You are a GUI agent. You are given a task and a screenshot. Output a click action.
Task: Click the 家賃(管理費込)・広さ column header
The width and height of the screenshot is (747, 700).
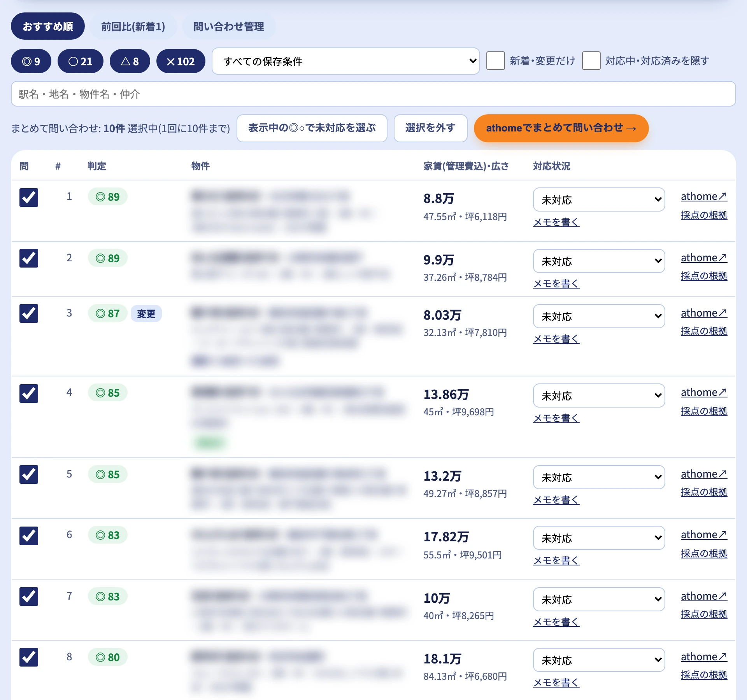pos(466,166)
